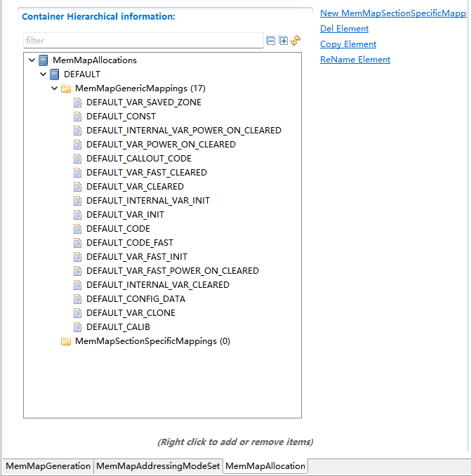Select the DEFAULT_CALIB mapping item

point(118,327)
